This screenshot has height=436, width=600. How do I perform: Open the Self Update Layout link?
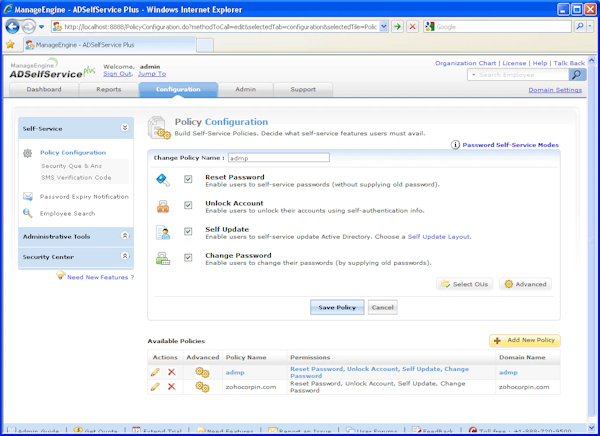439,237
